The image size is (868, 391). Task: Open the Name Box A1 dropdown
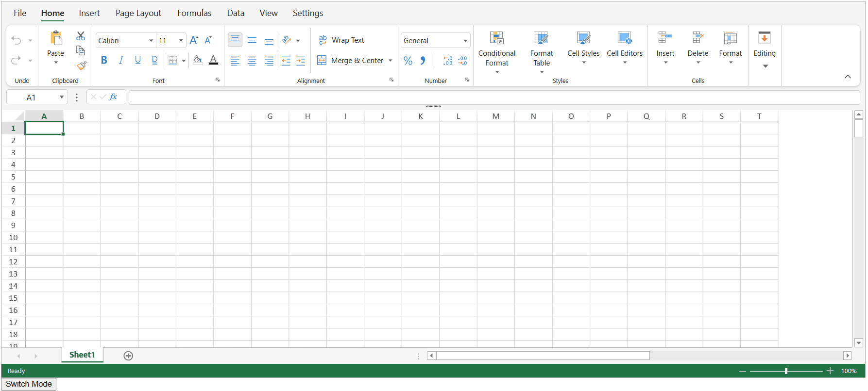(x=62, y=97)
